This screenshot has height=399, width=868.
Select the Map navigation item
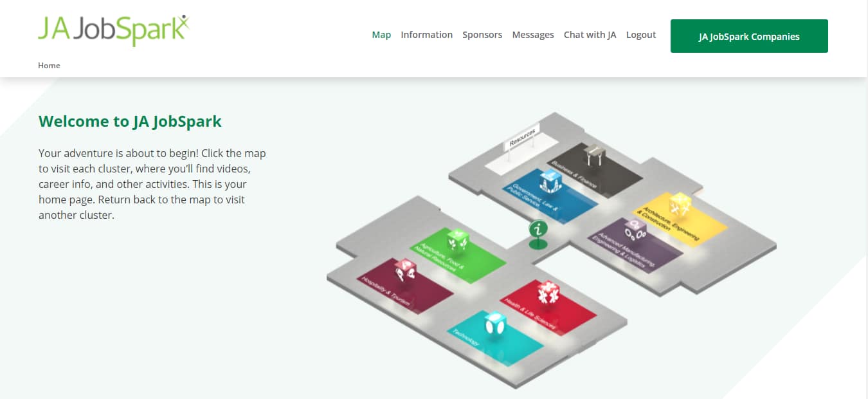coord(381,35)
